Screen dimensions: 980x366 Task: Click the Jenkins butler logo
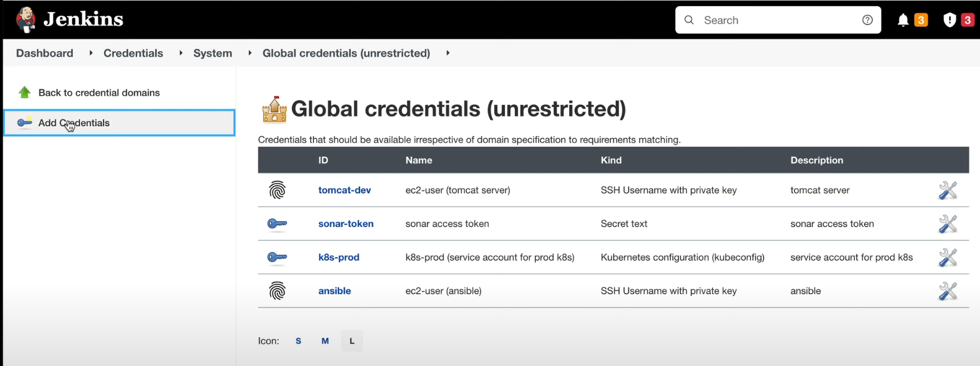coord(26,20)
